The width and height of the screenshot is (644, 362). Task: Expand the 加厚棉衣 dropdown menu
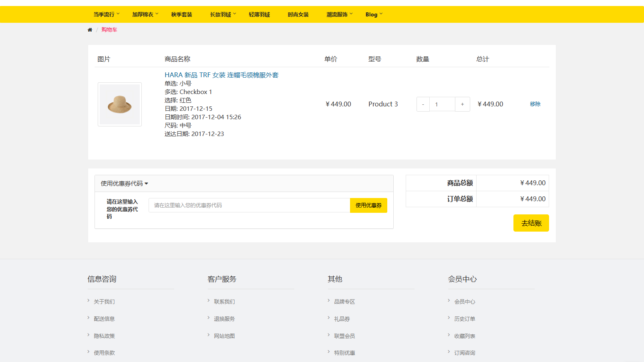[x=145, y=14]
